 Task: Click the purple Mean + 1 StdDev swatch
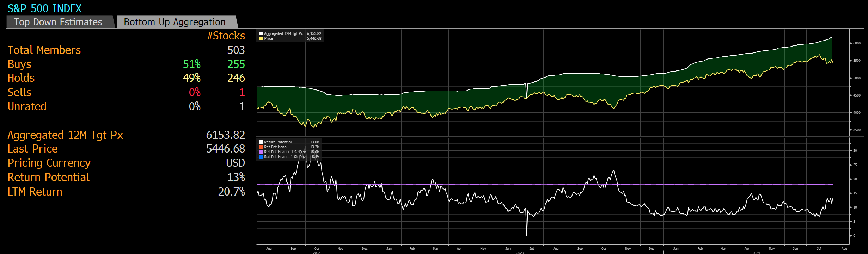(x=261, y=152)
